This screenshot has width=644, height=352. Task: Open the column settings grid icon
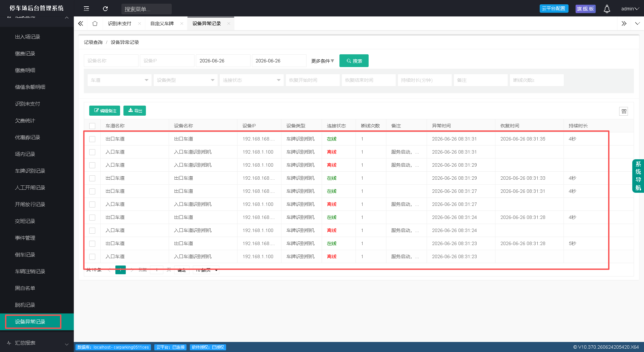(624, 111)
